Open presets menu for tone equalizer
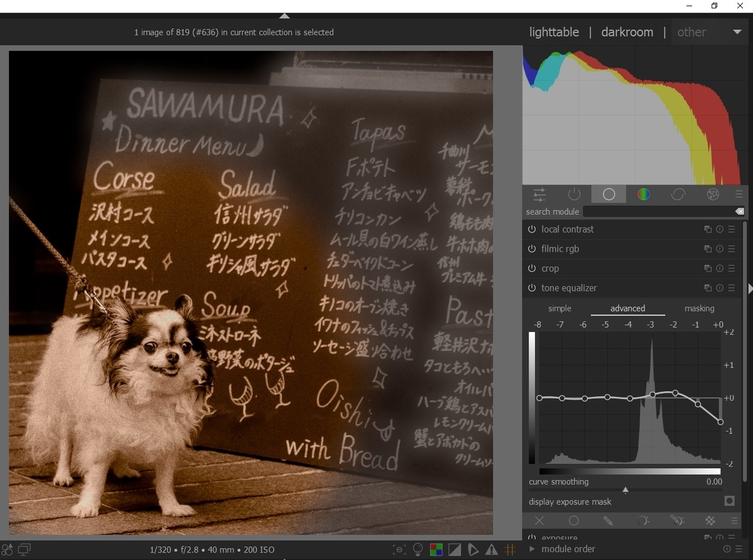The height and width of the screenshot is (560, 753). tap(732, 288)
